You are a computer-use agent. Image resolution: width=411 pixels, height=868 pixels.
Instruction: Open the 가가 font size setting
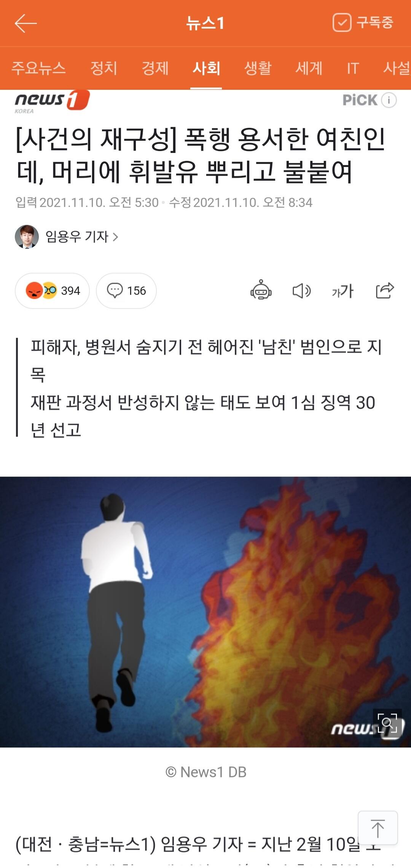[343, 291]
